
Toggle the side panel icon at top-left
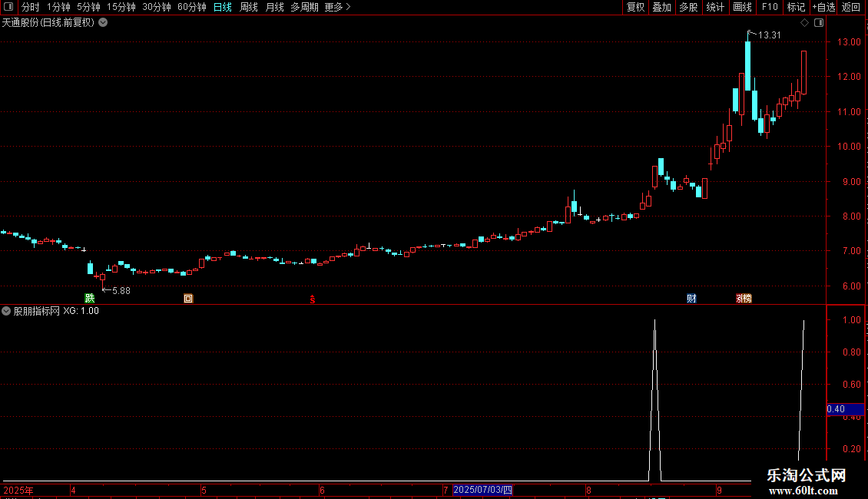(8, 7)
